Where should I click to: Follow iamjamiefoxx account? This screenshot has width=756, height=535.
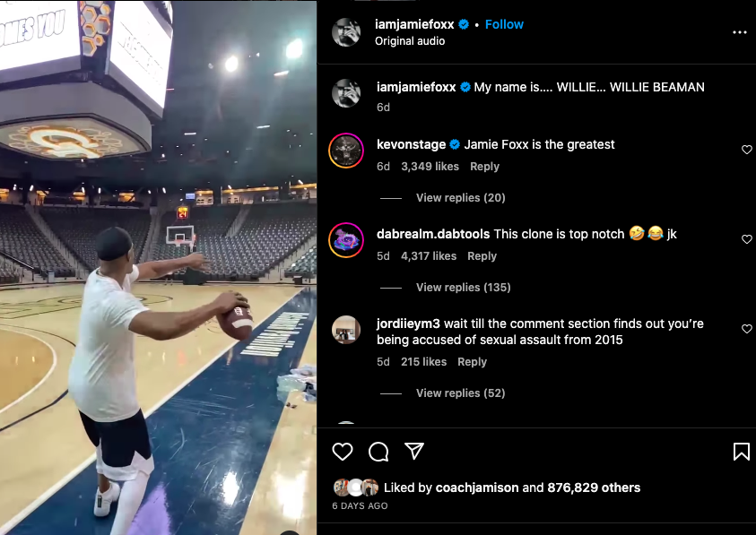pyautogui.click(x=504, y=24)
